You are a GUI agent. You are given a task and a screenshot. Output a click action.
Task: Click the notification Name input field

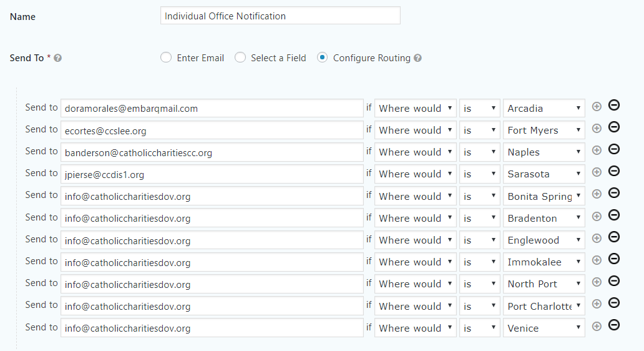[x=280, y=16]
